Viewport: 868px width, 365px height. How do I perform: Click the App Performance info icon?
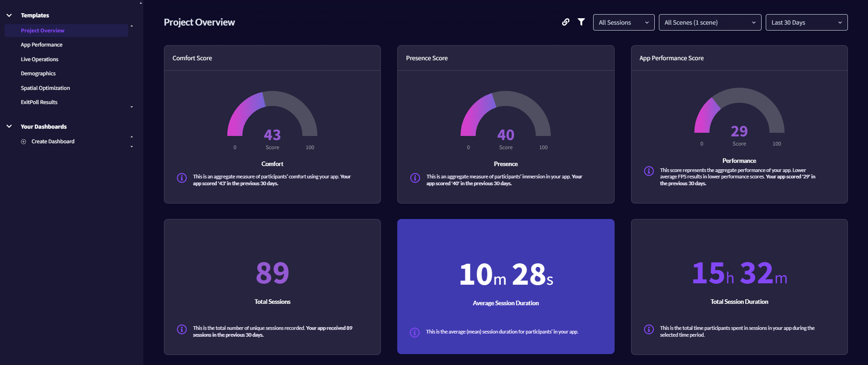pos(649,171)
